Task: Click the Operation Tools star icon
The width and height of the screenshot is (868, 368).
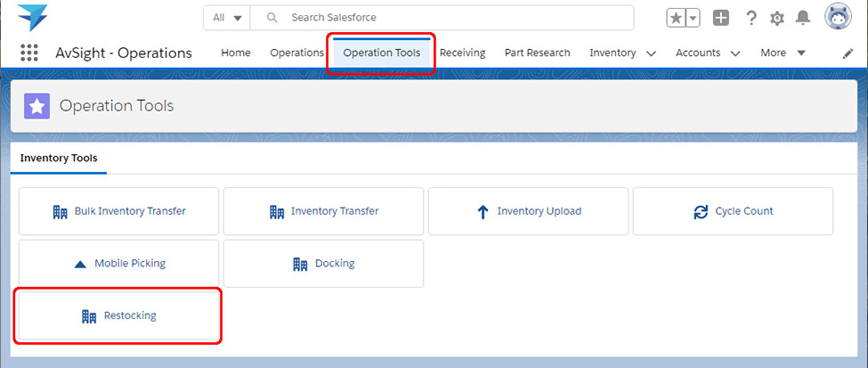Action: tap(37, 106)
